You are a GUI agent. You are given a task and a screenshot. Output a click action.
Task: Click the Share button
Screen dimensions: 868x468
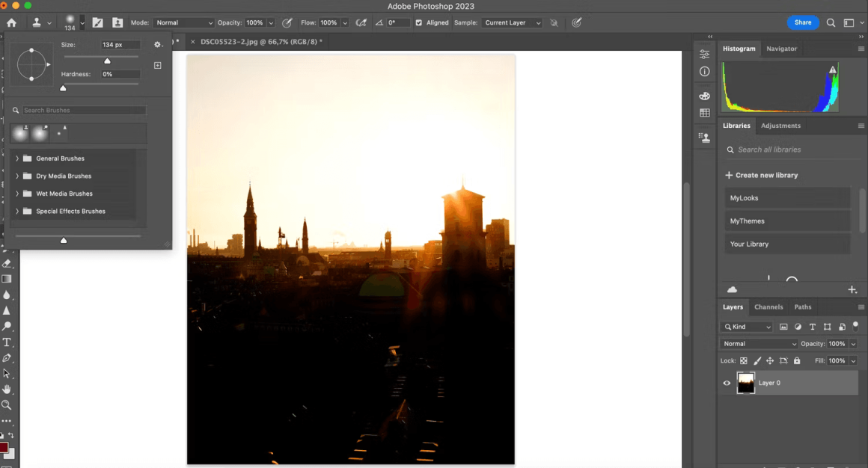pyautogui.click(x=803, y=22)
